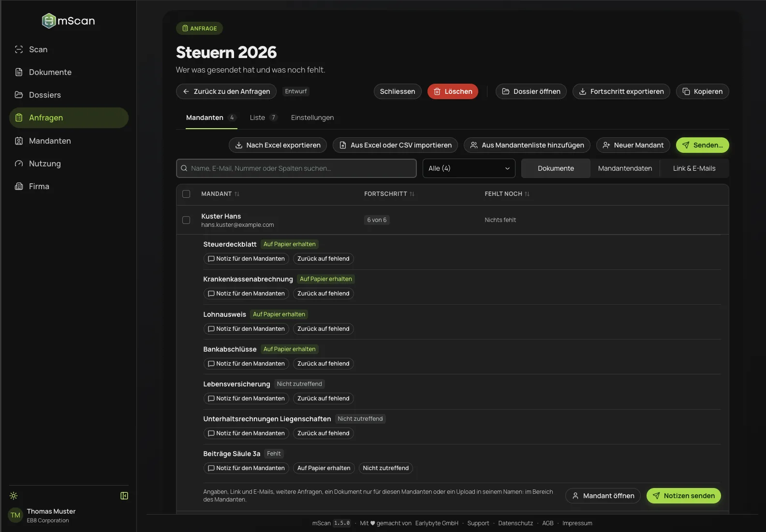Add Notiz für den Mandanten on Lohnausweis

coord(246,329)
